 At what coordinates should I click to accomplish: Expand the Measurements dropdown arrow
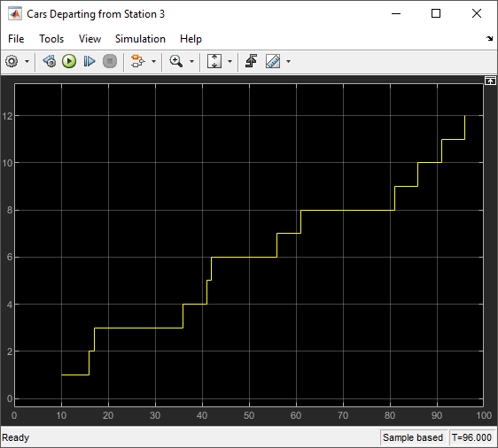tap(288, 61)
